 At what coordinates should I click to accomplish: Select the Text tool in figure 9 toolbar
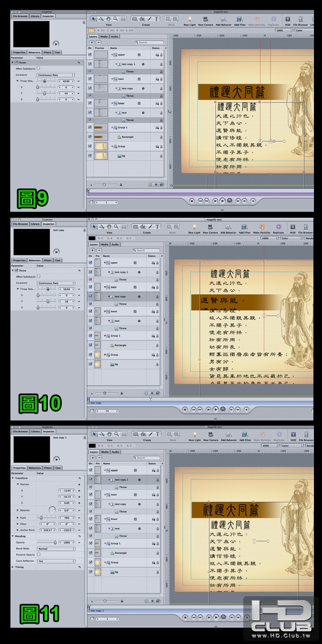157,18
